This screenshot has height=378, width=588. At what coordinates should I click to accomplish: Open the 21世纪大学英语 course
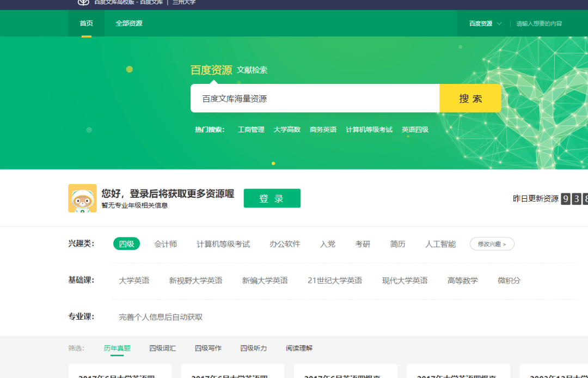point(335,281)
